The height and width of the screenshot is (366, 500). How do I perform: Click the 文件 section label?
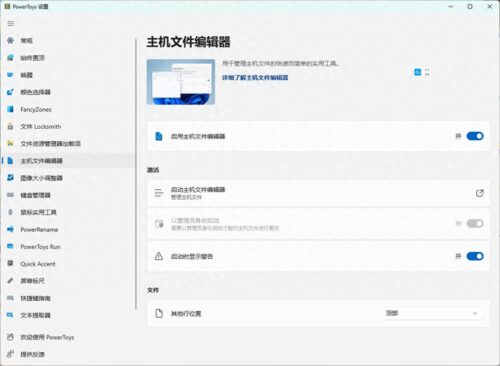tap(153, 290)
